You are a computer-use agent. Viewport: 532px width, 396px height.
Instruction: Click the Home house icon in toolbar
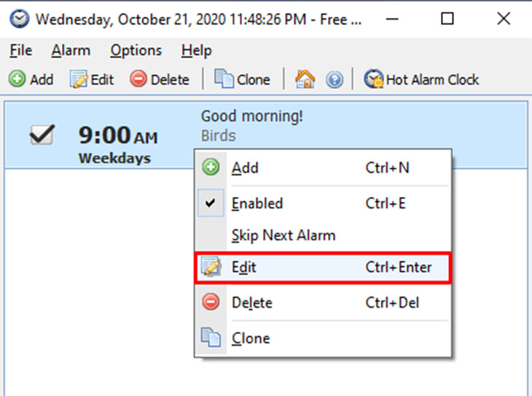coord(305,79)
